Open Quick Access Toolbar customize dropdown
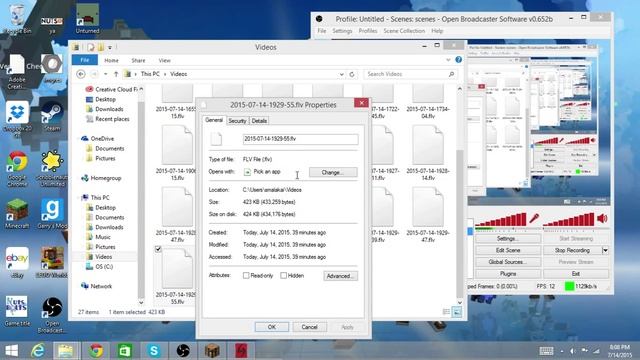The image size is (640, 360). click(110, 48)
